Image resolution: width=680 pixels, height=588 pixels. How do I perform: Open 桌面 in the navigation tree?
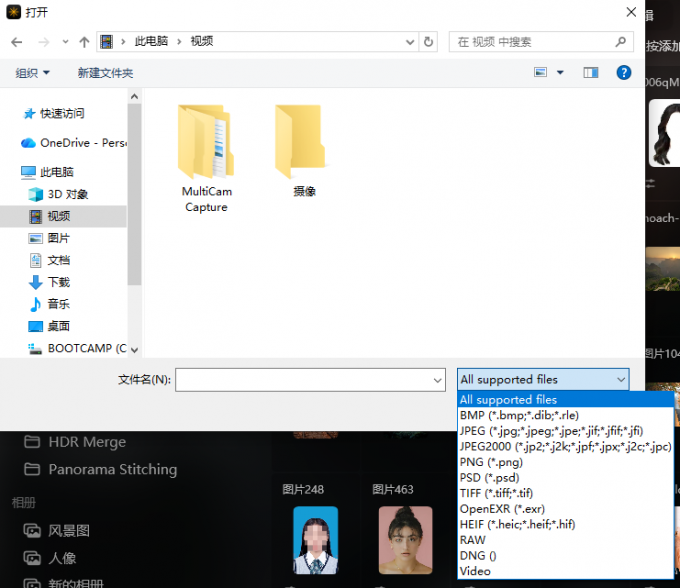pyautogui.click(x=49, y=326)
